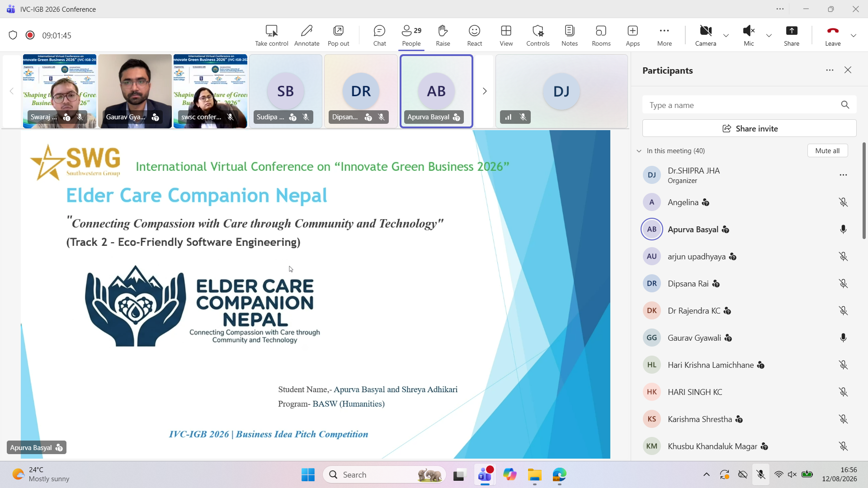Screen dimensions: 868x488
Task: Open Participants panel more options
Action: [830, 70]
